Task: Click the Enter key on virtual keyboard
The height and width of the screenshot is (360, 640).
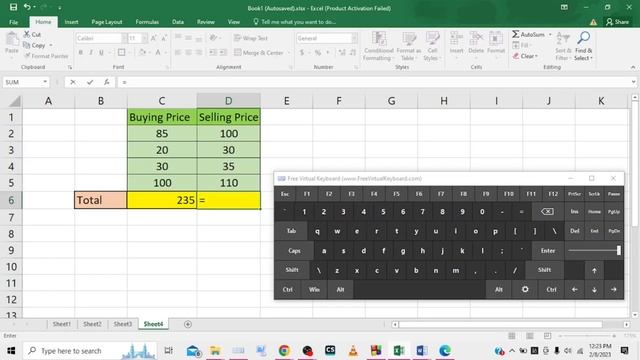Action: [x=548, y=251]
